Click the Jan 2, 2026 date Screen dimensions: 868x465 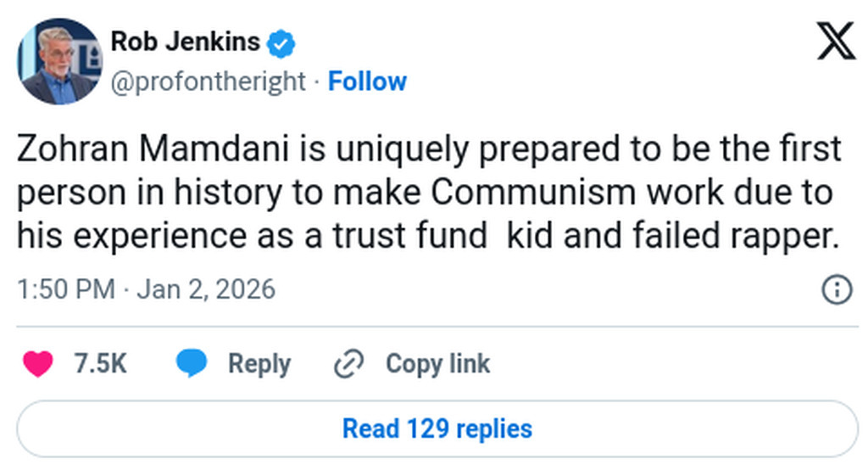coord(206,289)
